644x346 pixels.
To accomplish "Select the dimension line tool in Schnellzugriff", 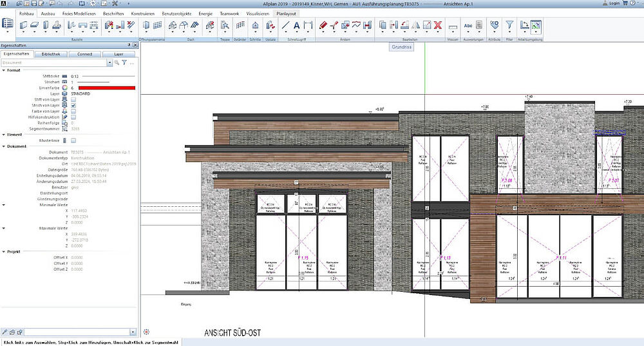I will [x=308, y=26].
